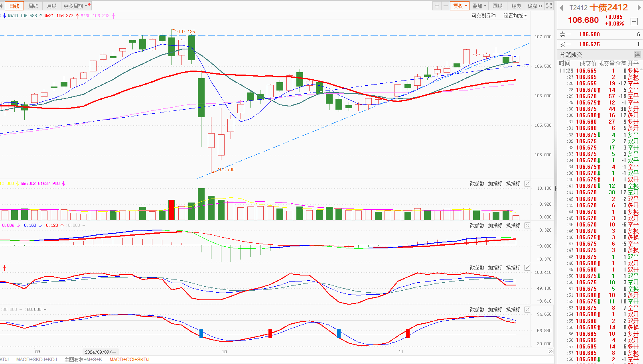The image size is (643, 364).
Task: Expand the 更多周期 period dropdown
Action: (x=75, y=6)
